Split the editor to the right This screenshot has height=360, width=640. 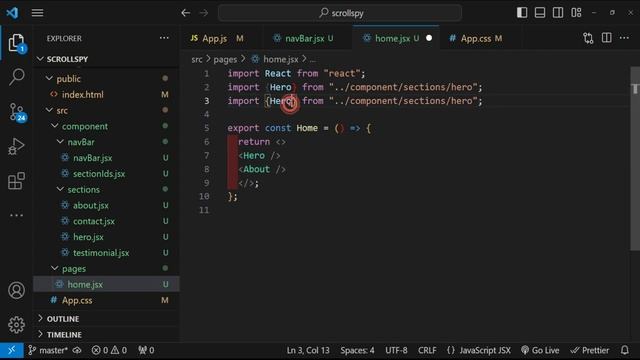point(607,38)
